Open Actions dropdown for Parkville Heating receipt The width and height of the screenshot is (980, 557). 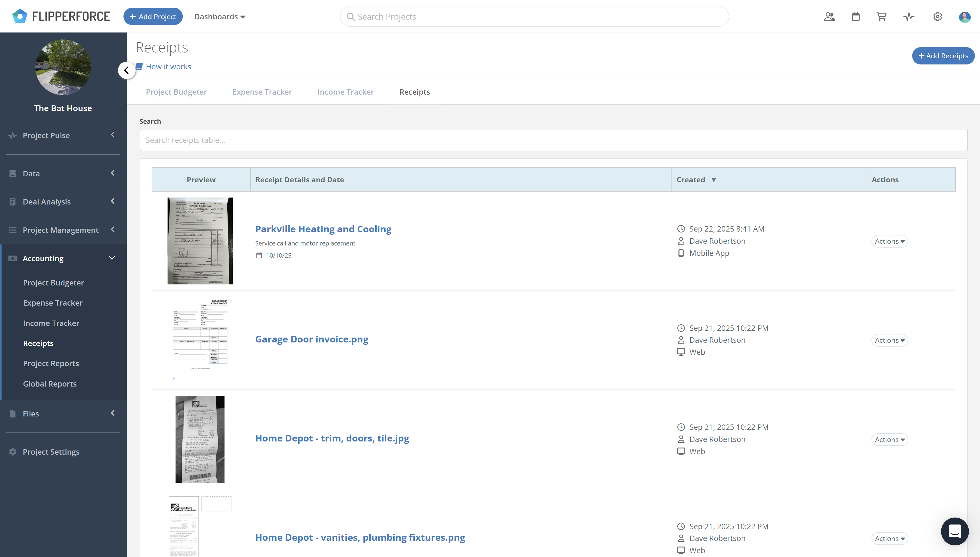[x=889, y=241]
